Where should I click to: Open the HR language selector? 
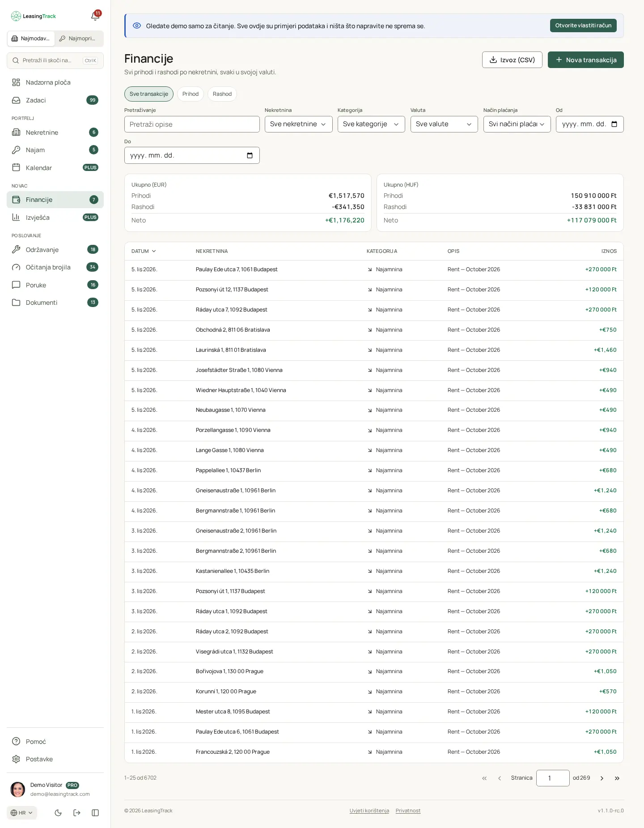click(x=22, y=813)
